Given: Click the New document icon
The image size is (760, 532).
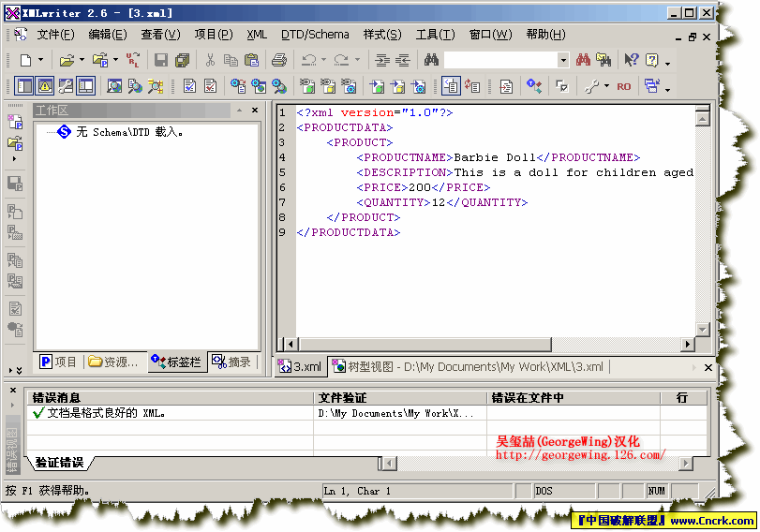Looking at the screenshot, I should tap(25, 60).
